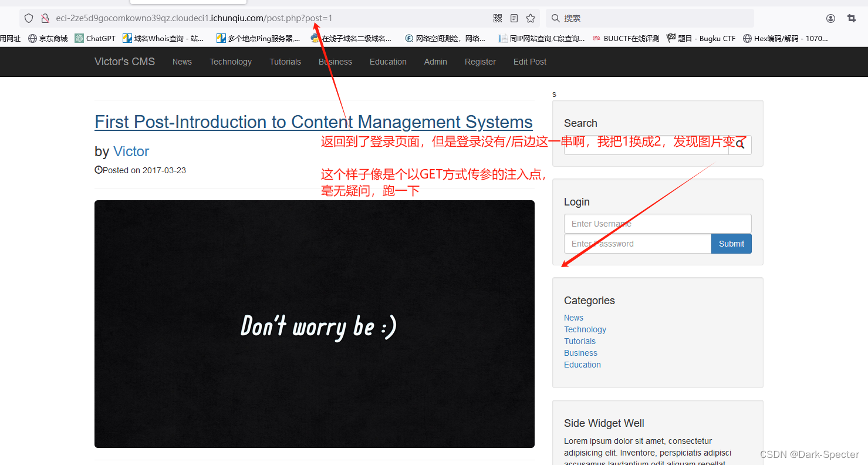Switch to the Admin navigation item
Viewport: 868px width, 465px height.
point(435,62)
